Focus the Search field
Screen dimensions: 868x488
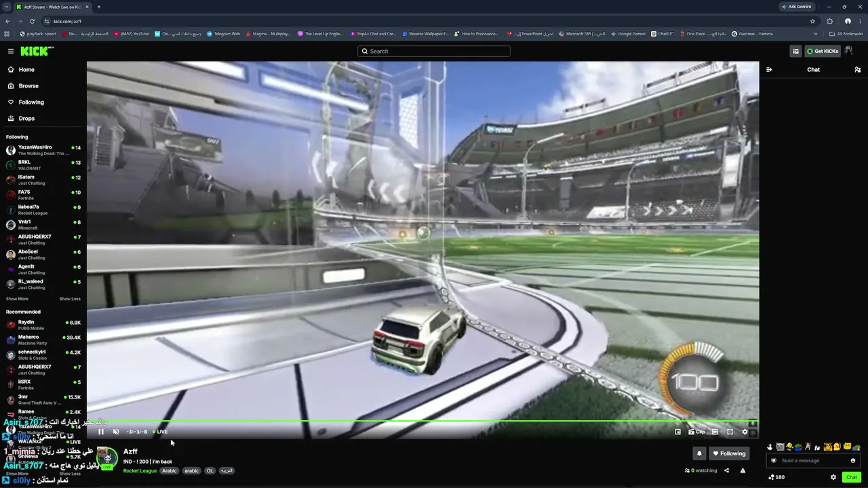[x=434, y=51]
